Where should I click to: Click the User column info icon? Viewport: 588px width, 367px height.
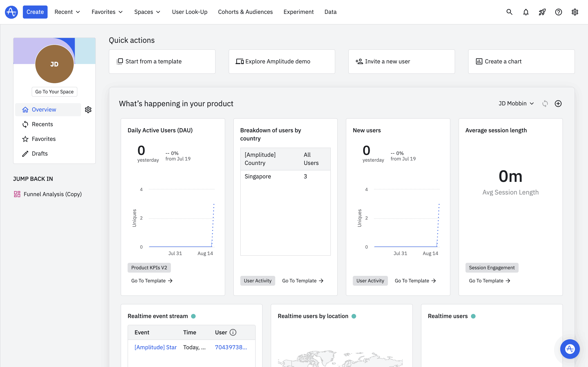(x=233, y=332)
